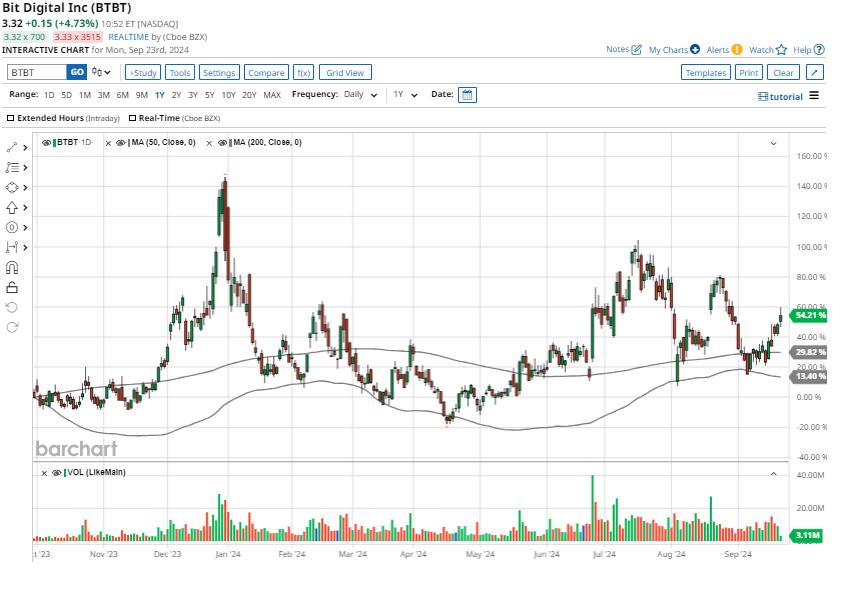
Task: Select the circled-zero annotation tool
Action: [x=11, y=227]
